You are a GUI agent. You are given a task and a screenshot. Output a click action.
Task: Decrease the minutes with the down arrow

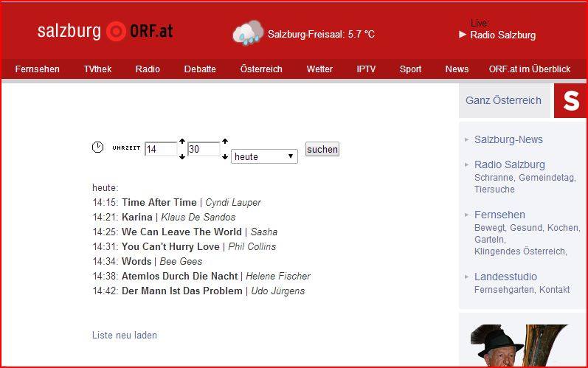pos(225,156)
